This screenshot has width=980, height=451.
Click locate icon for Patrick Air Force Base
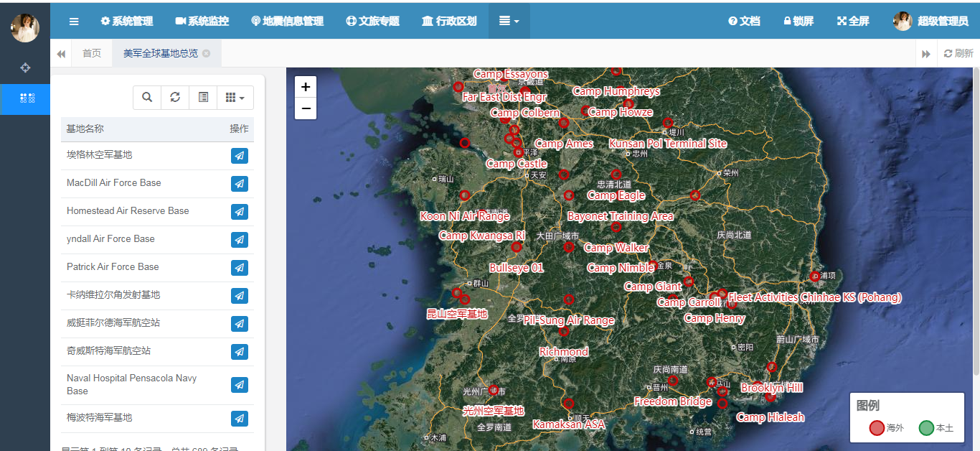click(x=240, y=268)
